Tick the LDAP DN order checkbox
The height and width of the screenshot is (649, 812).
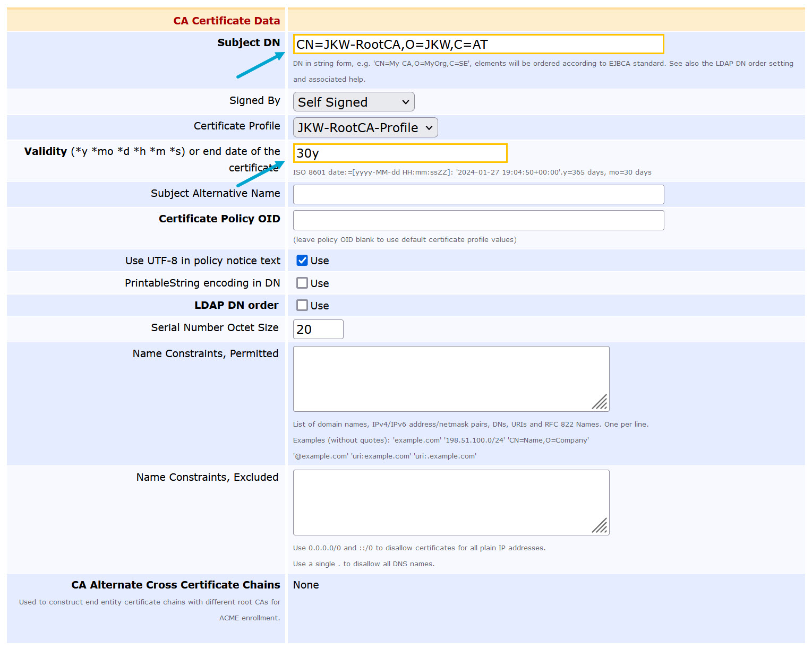302,306
